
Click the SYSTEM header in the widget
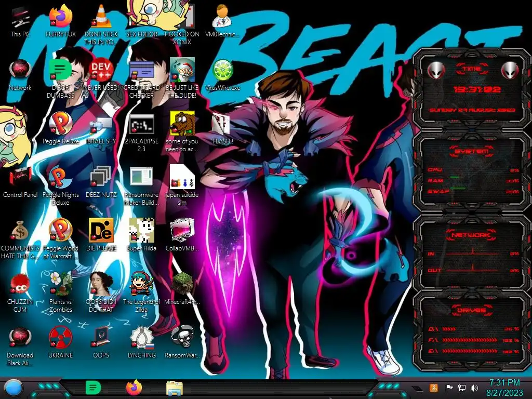tap(472, 151)
